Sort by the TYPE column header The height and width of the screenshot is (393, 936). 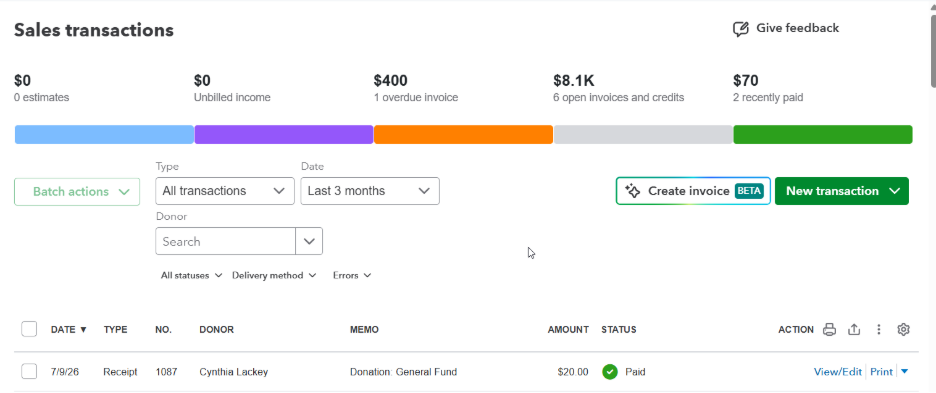click(115, 329)
